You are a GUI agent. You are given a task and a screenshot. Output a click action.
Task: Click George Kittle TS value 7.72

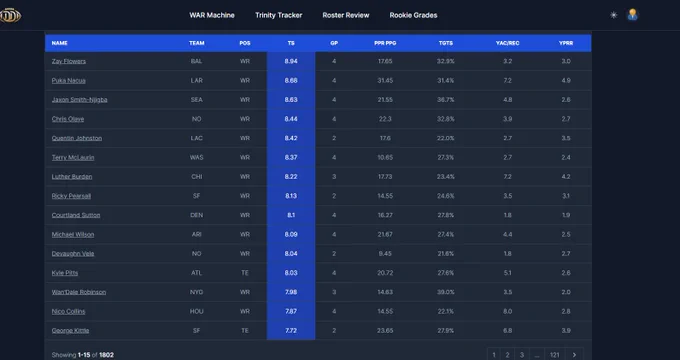[x=291, y=331]
